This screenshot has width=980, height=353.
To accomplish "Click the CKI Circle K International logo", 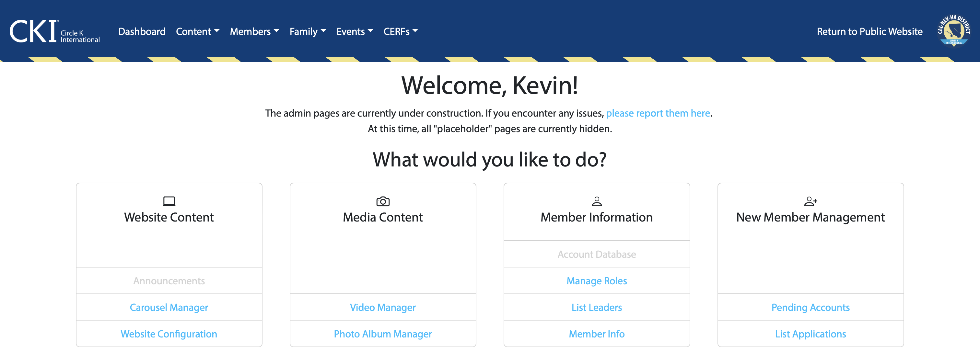I will coord(54,31).
